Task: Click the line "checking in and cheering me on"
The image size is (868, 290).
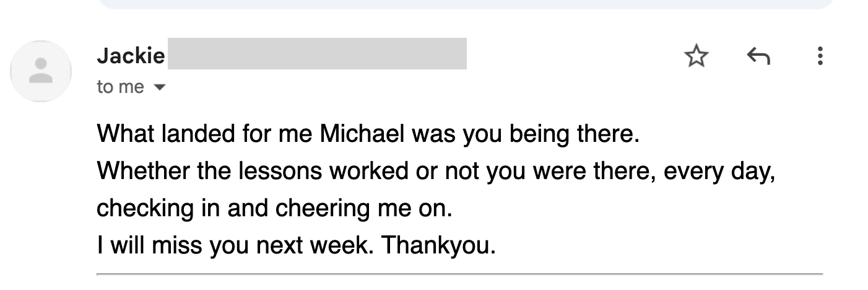Action: point(275,208)
